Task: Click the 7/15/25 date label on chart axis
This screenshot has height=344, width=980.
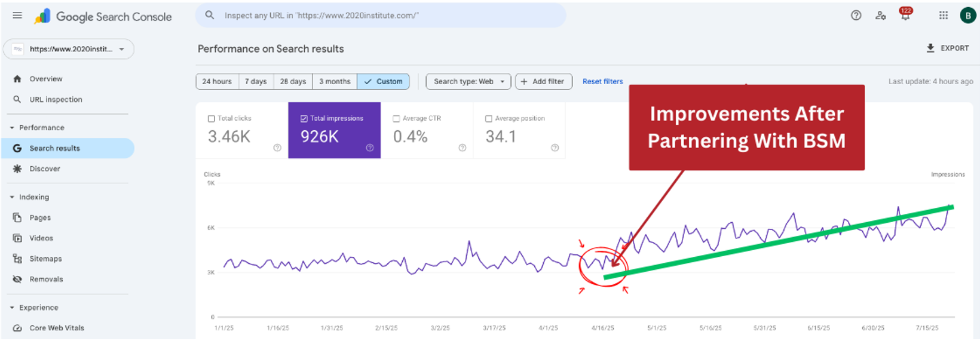Action: 927,328
